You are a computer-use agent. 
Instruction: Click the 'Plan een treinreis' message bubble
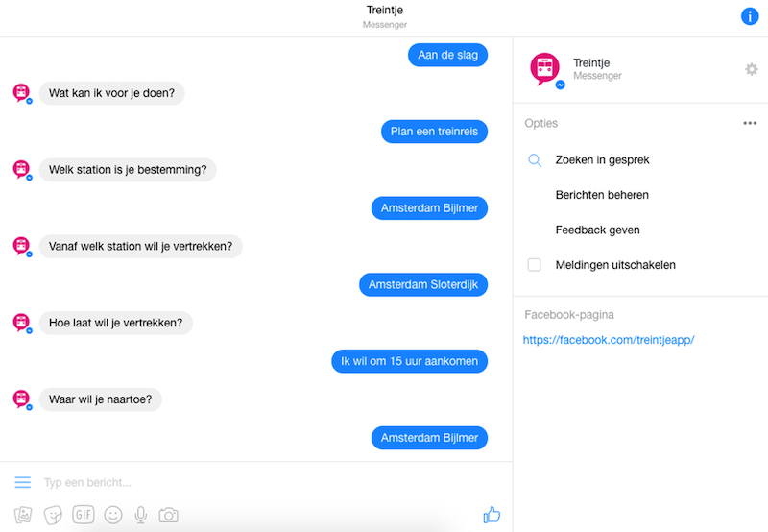[434, 132]
